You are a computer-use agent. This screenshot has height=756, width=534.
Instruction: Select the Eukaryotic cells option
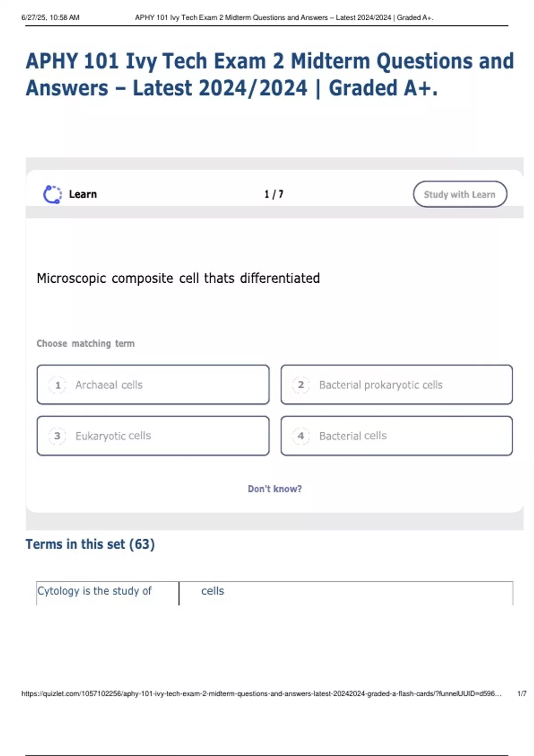coord(153,436)
